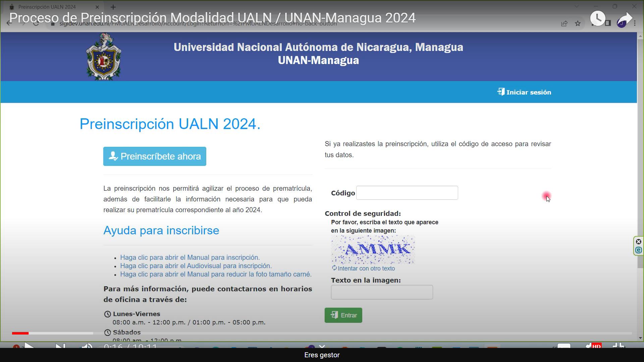Click the Texto en la imagen: label

(366, 280)
